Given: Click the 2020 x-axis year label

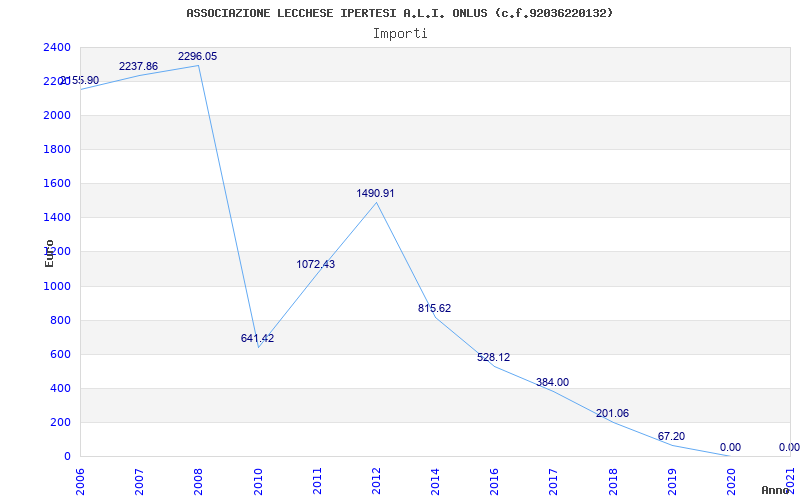Looking at the screenshot, I should (731, 481).
